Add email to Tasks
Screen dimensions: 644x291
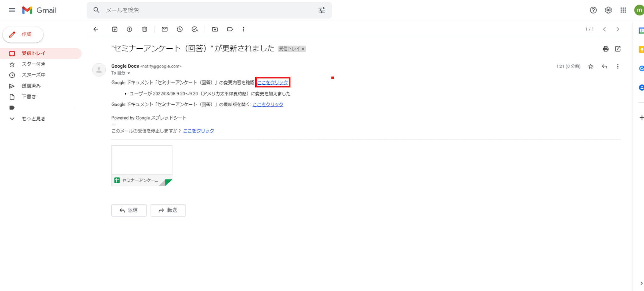point(195,29)
